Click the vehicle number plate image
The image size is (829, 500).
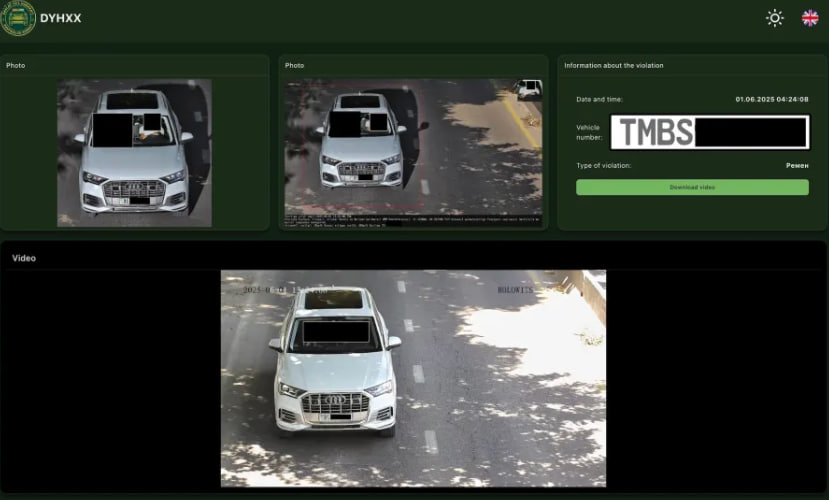[709, 132]
